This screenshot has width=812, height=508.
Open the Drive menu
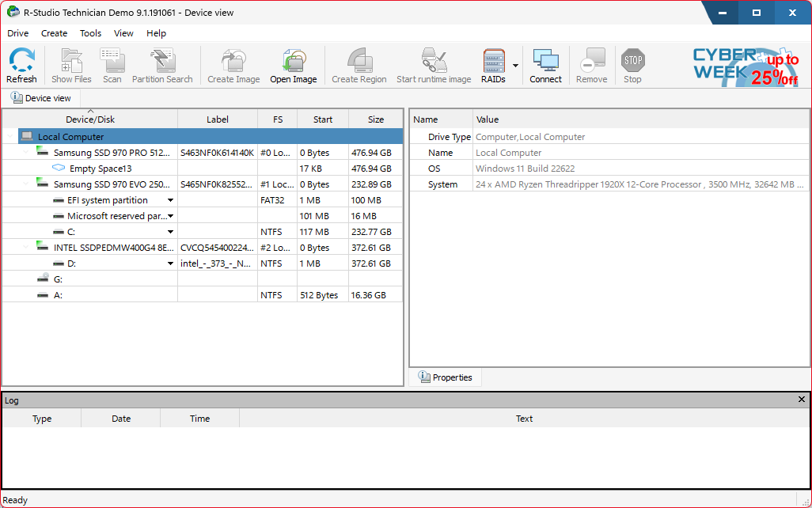tap(17, 33)
